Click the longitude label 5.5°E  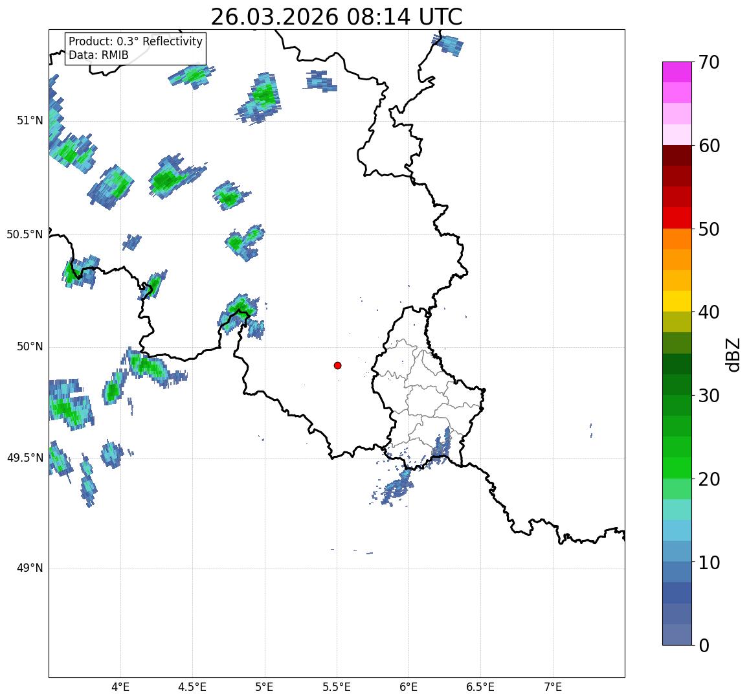(337, 687)
